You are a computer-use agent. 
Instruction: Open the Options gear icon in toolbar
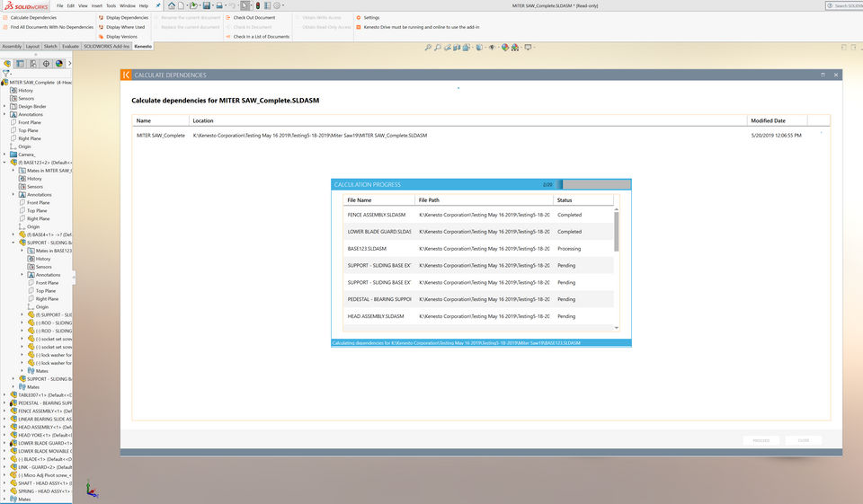pyautogui.click(x=277, y=5)
